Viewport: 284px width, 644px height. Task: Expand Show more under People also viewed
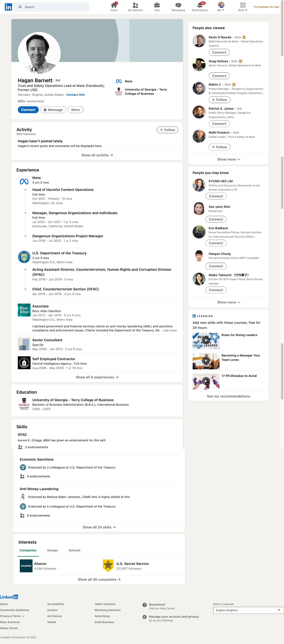coord(228,160)
